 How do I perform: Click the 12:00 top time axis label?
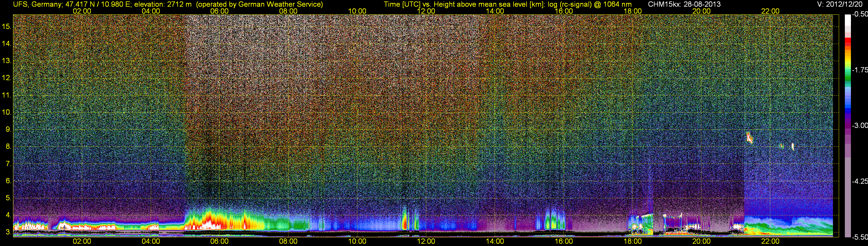click(426, 11)
